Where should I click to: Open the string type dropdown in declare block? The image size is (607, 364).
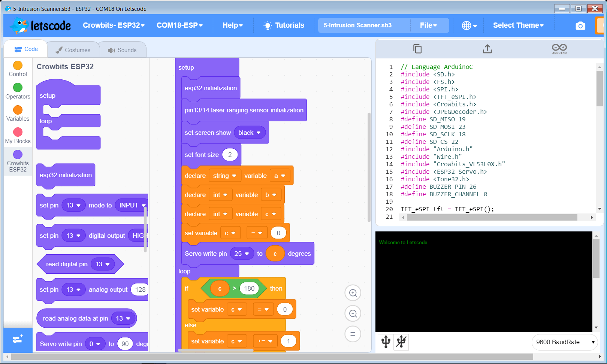pyautogui.click(x=225, y=176)
